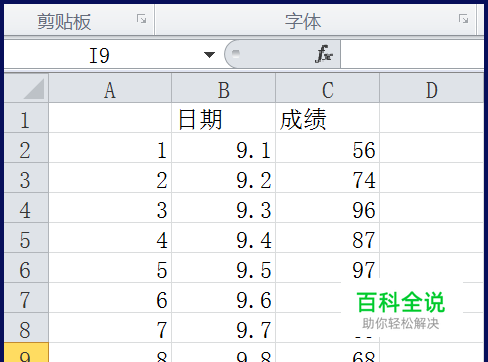This screenshot has height=362, width=488.
Task: Select row 4 header
Action: point(27,208)
